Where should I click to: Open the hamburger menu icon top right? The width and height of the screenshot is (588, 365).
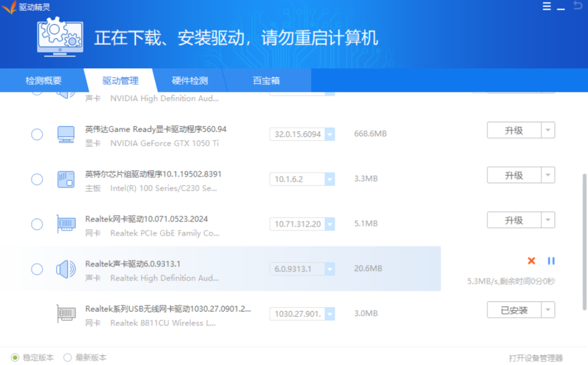coord(546,6)
